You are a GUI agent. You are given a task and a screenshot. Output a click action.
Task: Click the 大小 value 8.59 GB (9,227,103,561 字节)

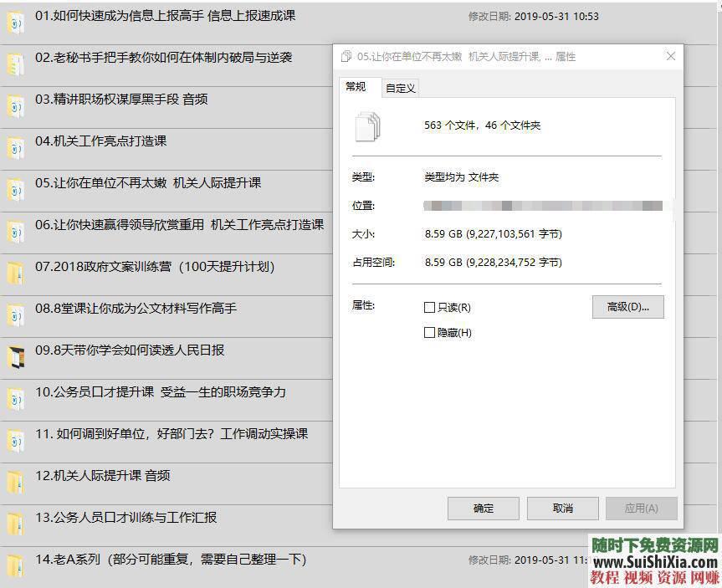pos(493,234)
